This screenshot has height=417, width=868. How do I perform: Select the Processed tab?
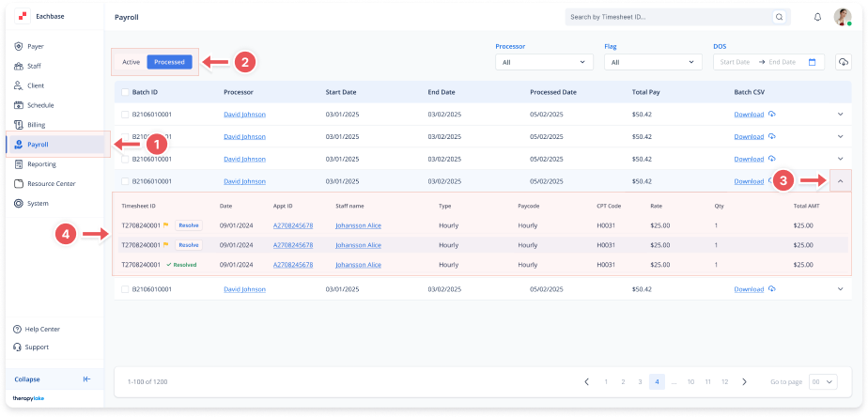(170, 62)
